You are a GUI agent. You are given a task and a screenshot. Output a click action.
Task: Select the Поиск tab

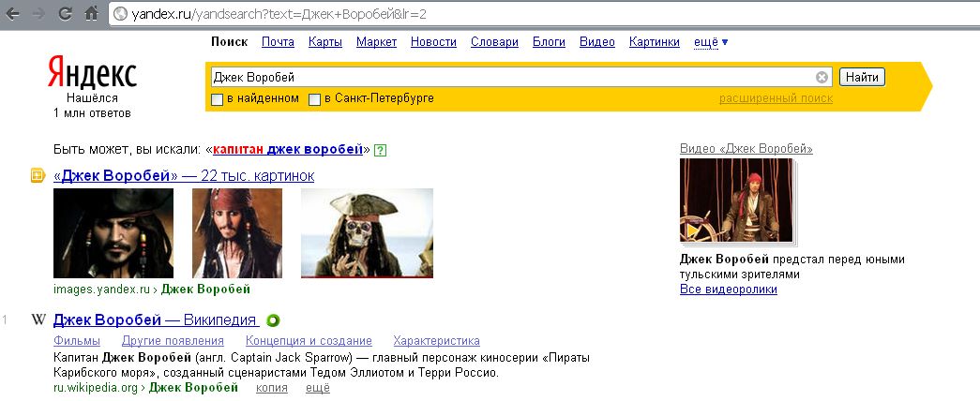[230, 42]
